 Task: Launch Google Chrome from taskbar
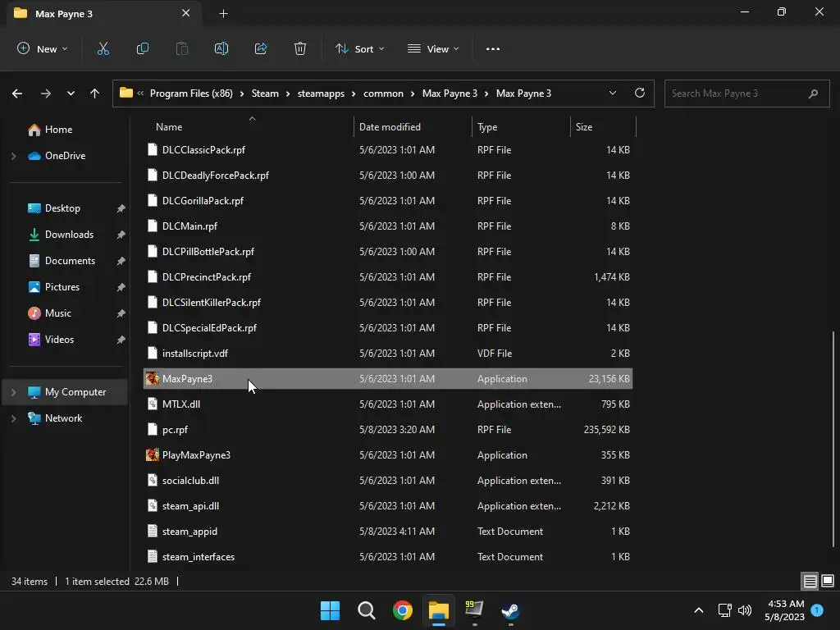pyautogui.click(x=402, y=610)
